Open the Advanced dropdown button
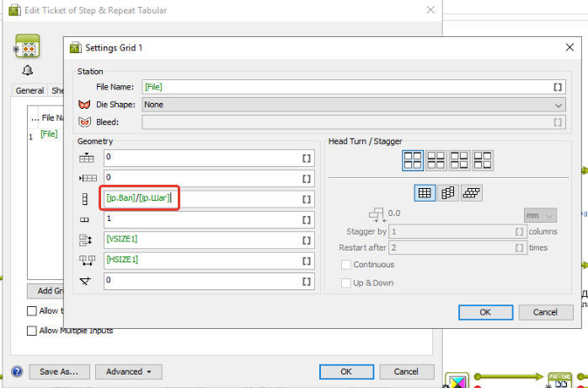The height and width of the screenshot is (388, 588). tap(129, 371)
